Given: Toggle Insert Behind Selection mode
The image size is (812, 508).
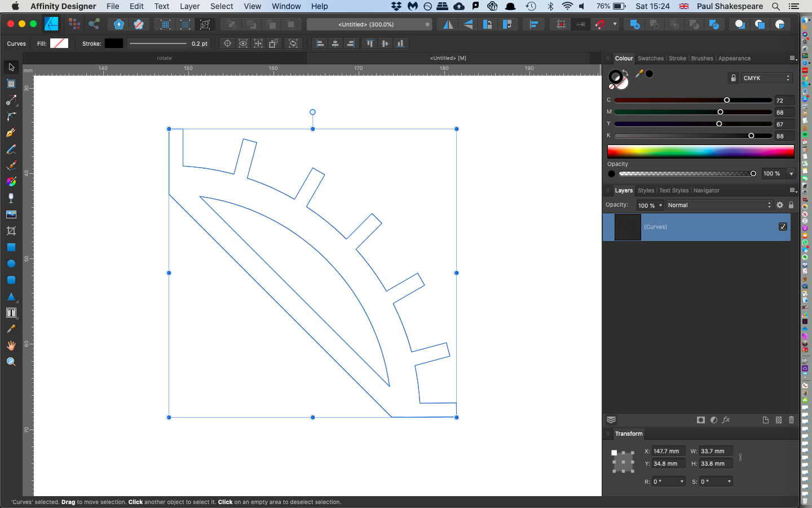Looking at the screenshot, I should coord(740,24).
